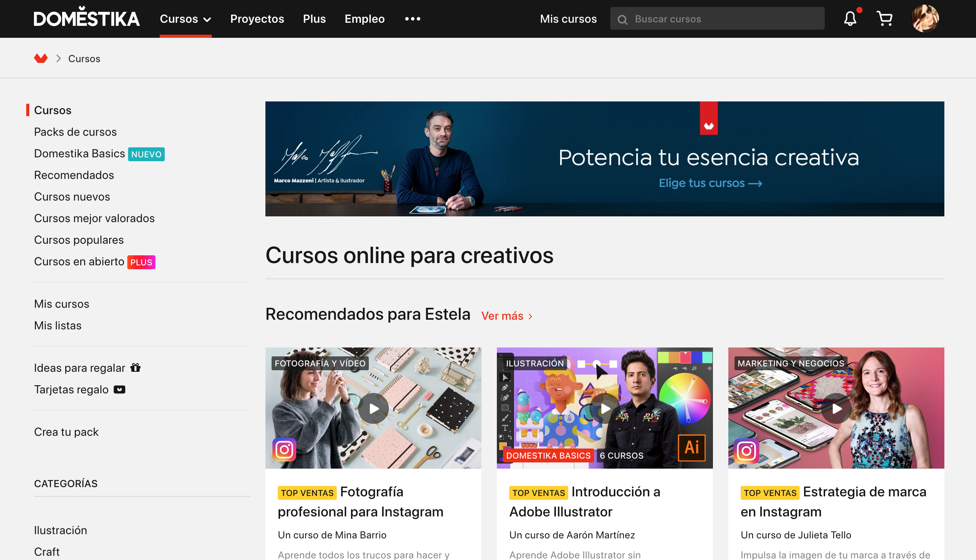Image resolution: width=976 pixels, height=560 pixels.
Task: Open Cursos nuevos
Action: coord(72,197)
